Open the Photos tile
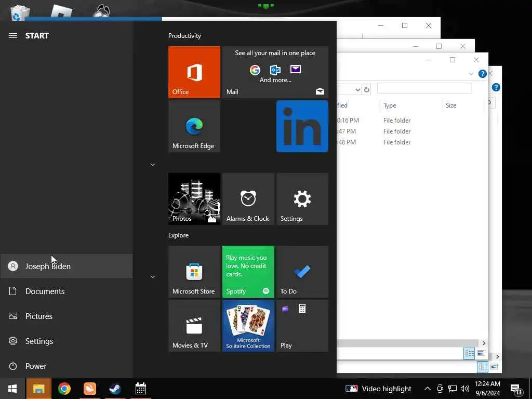 194,199
